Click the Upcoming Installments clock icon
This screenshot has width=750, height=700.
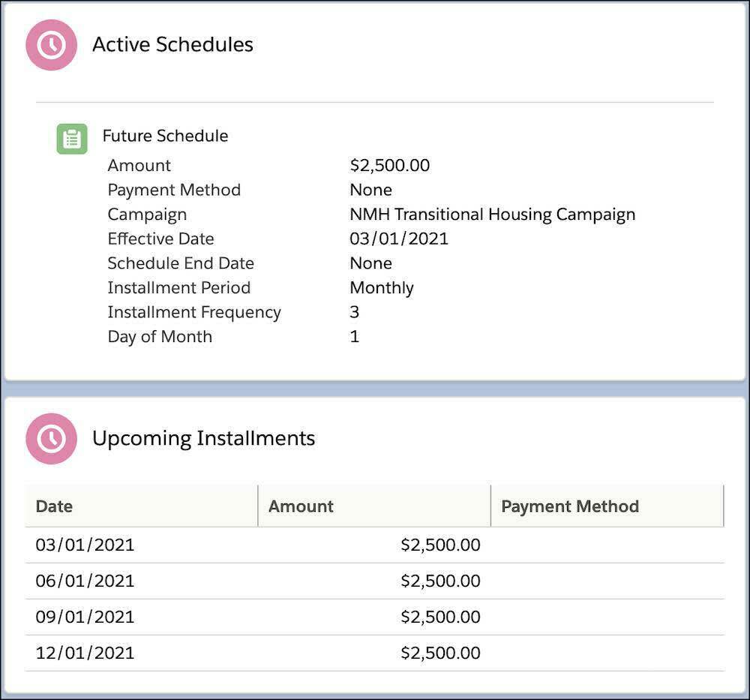(x=51, y=439)
